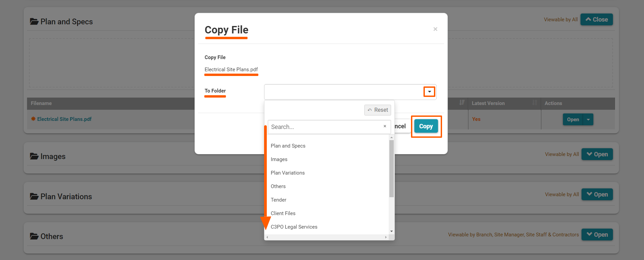Clear the search field with X icon

tap(385, 126)
